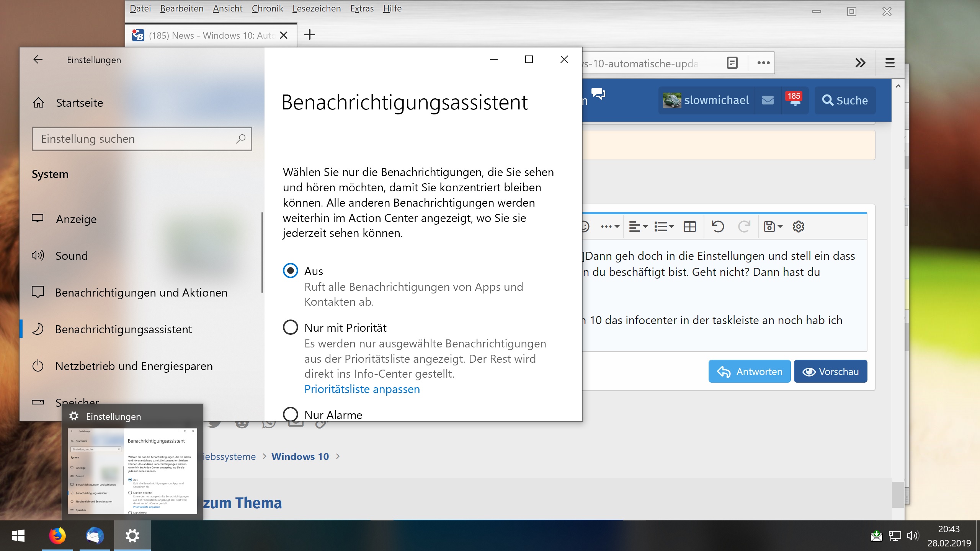The width and height of the screenshot is (980, 551).
Task: Open the envelope messages icon
Action: point(768,100)
